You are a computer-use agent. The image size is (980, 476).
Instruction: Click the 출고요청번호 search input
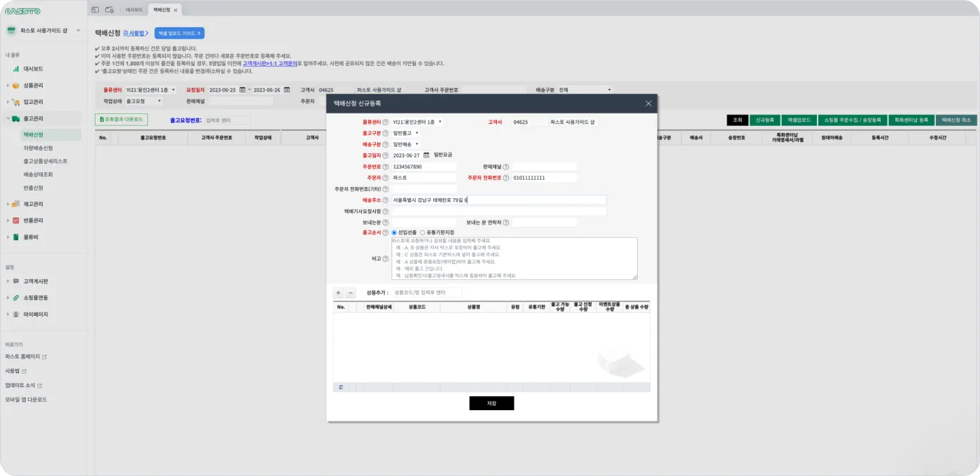227,120
